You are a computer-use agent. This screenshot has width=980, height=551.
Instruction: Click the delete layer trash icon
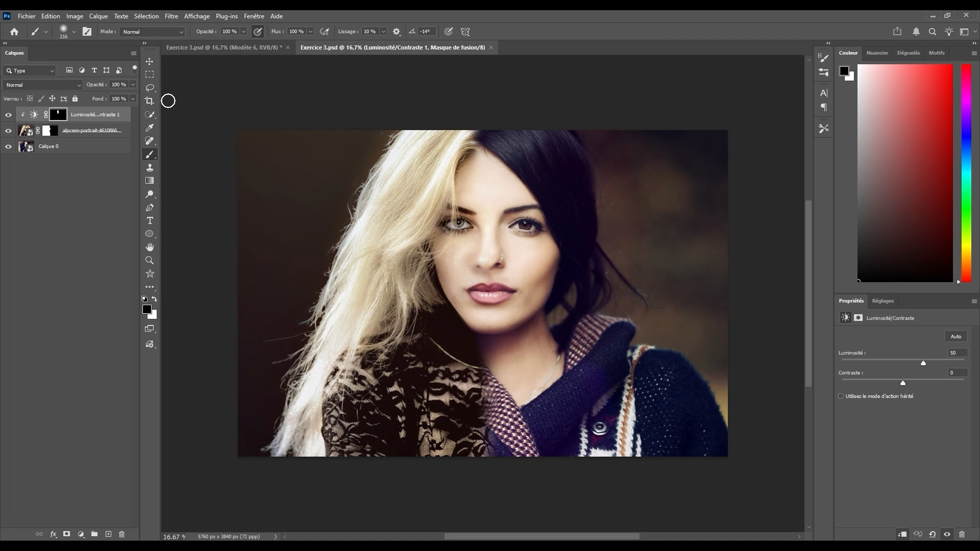(x=121, y=534)
